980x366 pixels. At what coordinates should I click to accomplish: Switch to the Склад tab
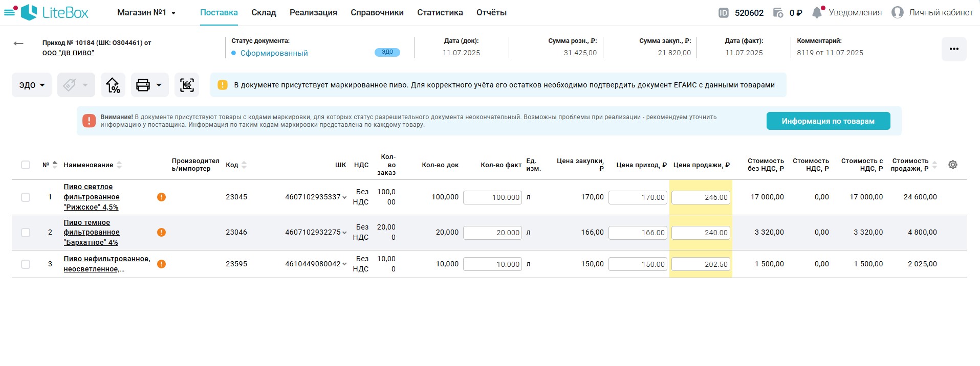264,13
